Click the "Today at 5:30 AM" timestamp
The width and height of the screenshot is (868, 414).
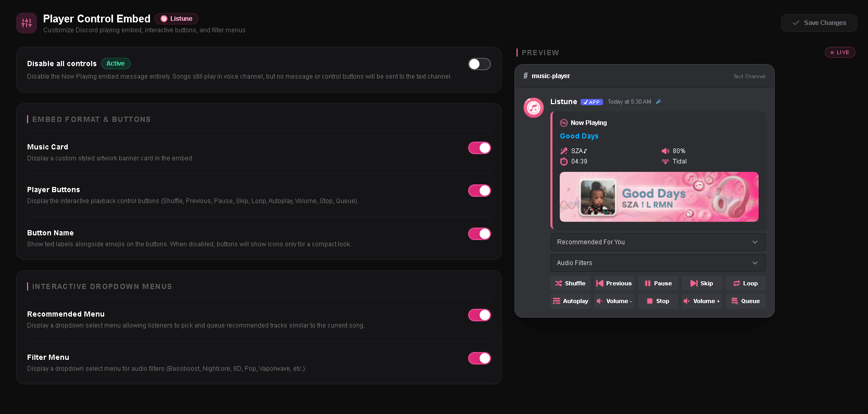pyautogui.click(x=630, y=102)
